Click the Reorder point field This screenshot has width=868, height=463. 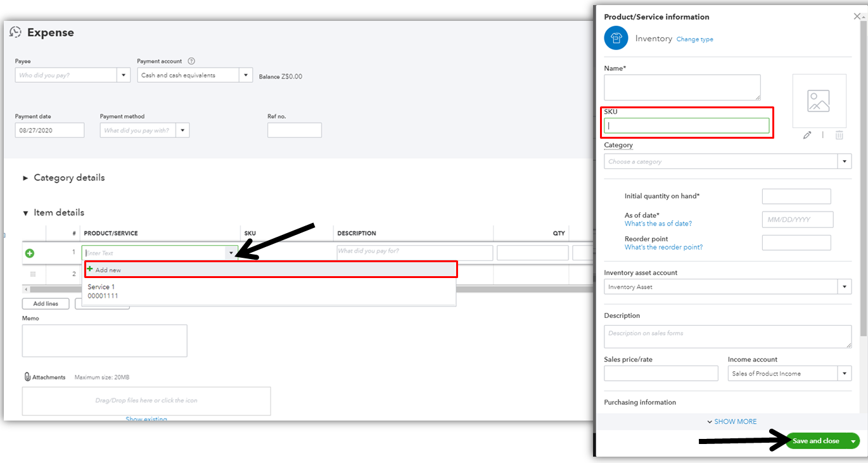(796, 243)
